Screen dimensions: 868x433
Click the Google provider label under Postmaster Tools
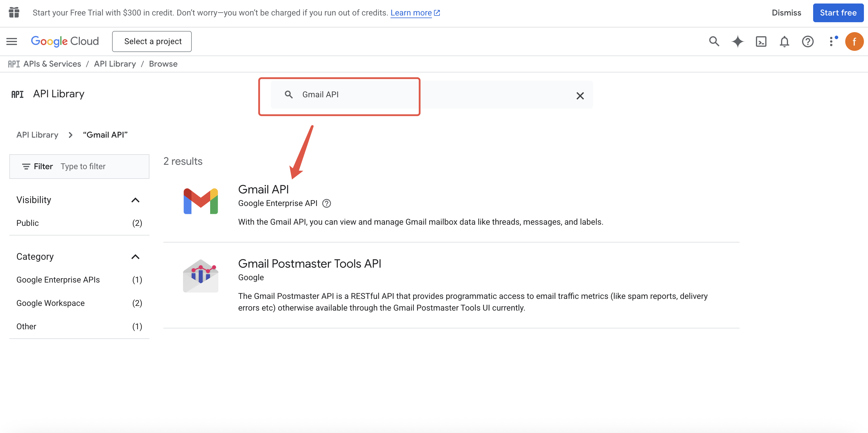251,278
